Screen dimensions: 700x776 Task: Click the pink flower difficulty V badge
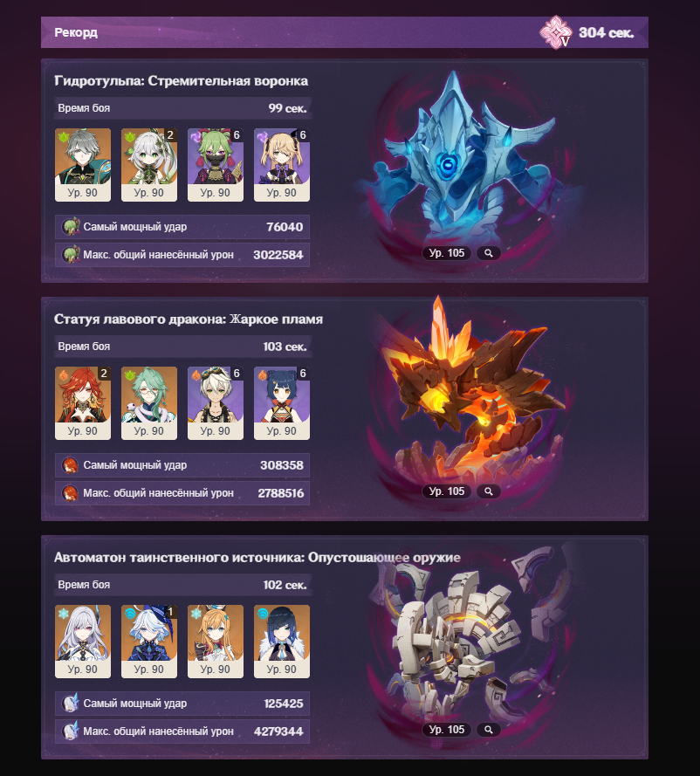tap(555, 32)
